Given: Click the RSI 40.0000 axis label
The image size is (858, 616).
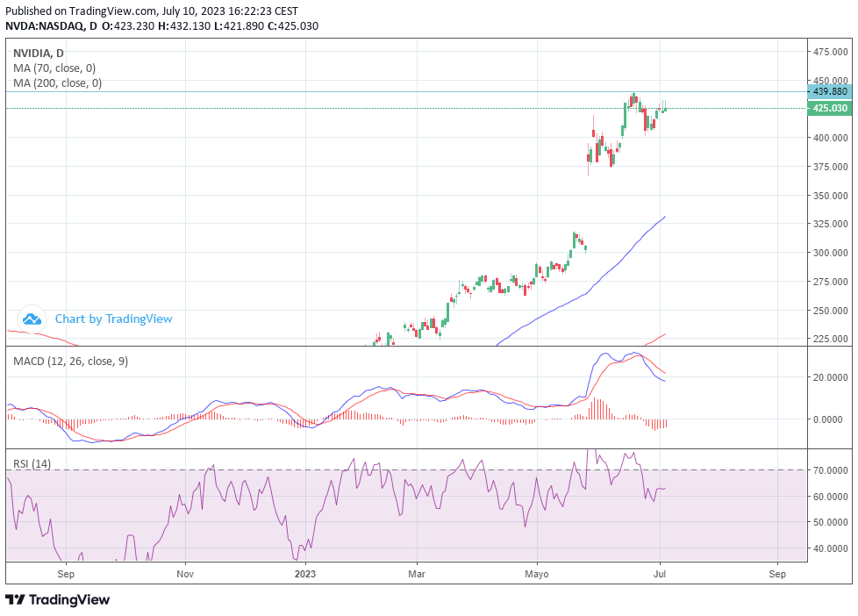Looking at the screenshot, I should coord(831,548).
